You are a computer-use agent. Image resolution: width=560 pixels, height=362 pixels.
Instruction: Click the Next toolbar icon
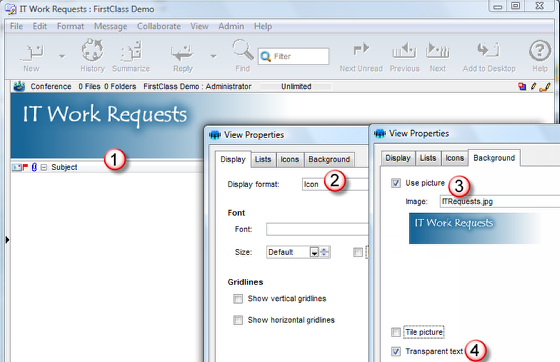438,50
